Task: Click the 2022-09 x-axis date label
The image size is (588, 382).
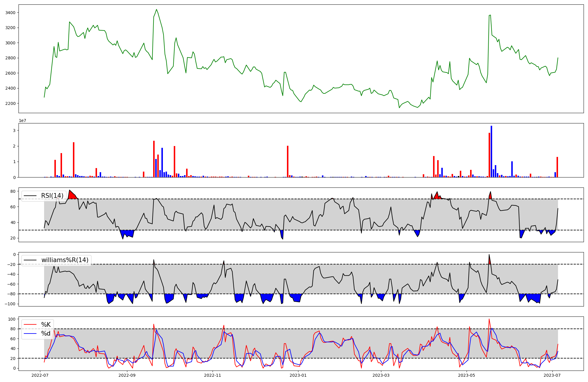Action: click(127, 375)
